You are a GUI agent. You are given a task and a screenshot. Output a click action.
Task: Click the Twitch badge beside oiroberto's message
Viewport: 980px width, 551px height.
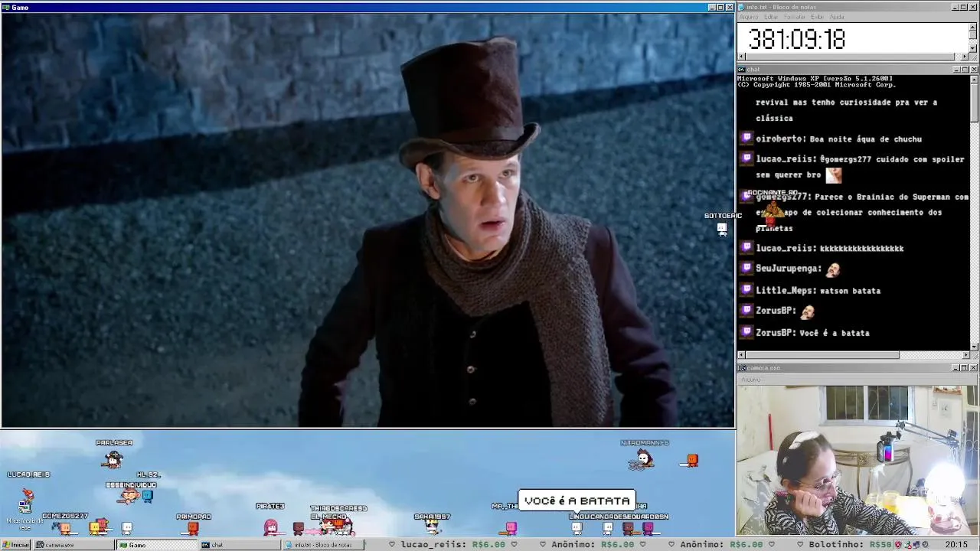[747, 139]
